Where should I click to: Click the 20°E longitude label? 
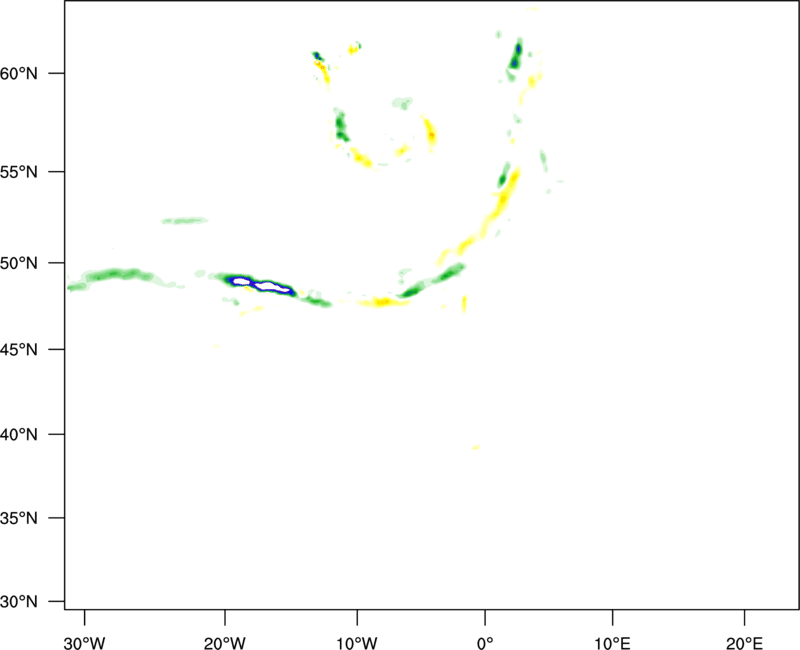744,643
